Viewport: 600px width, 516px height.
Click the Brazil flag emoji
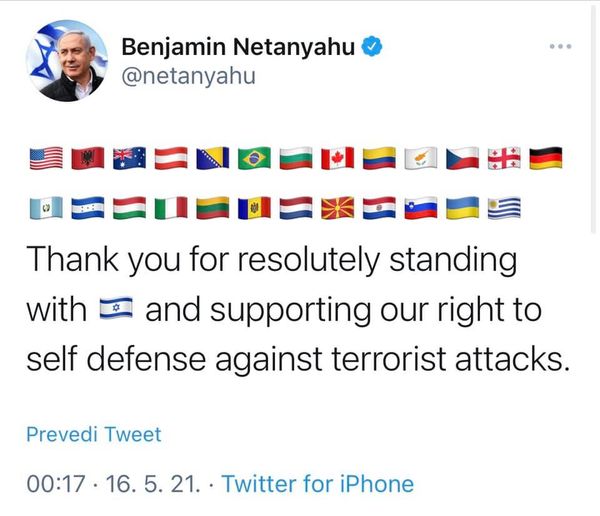[x=254, y=158]
